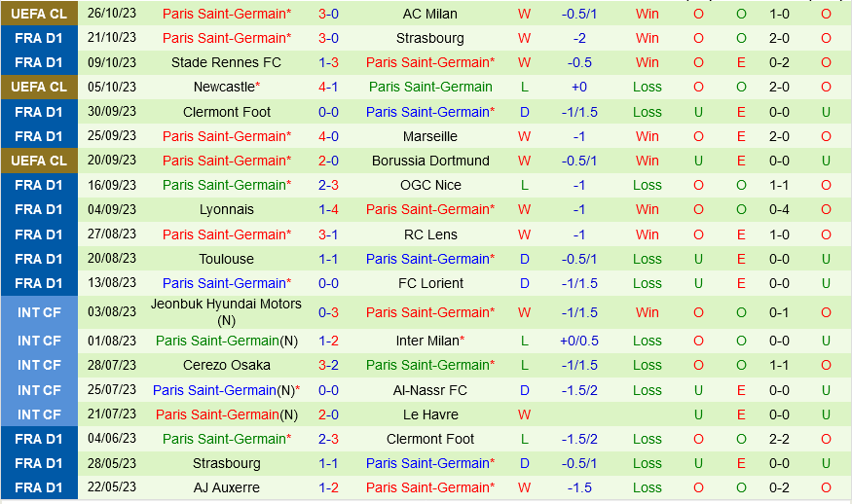Click the Stade Rennes FC team name
The width and height of the screenshot is (852, 504).
coord(226,62)
